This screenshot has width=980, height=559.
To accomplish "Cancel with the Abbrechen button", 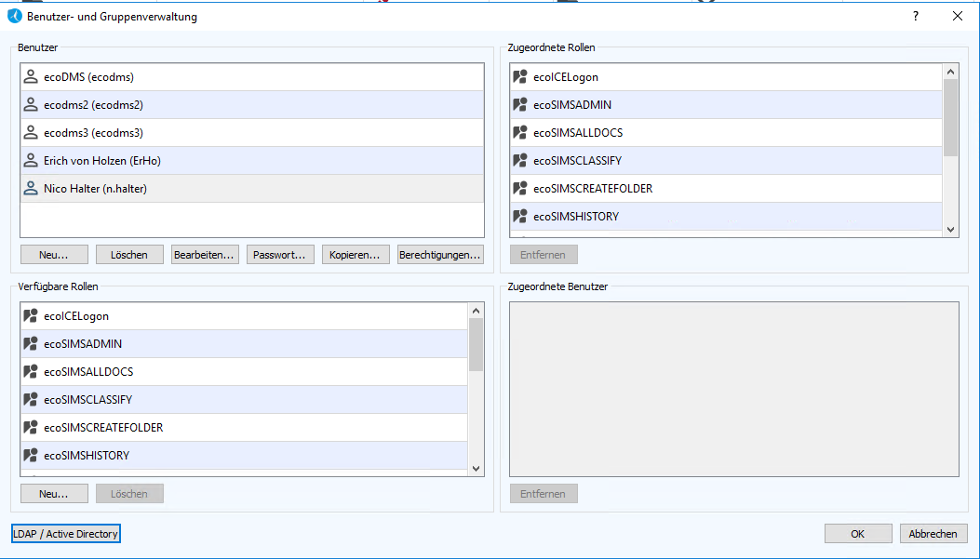I will coord(933,533).
